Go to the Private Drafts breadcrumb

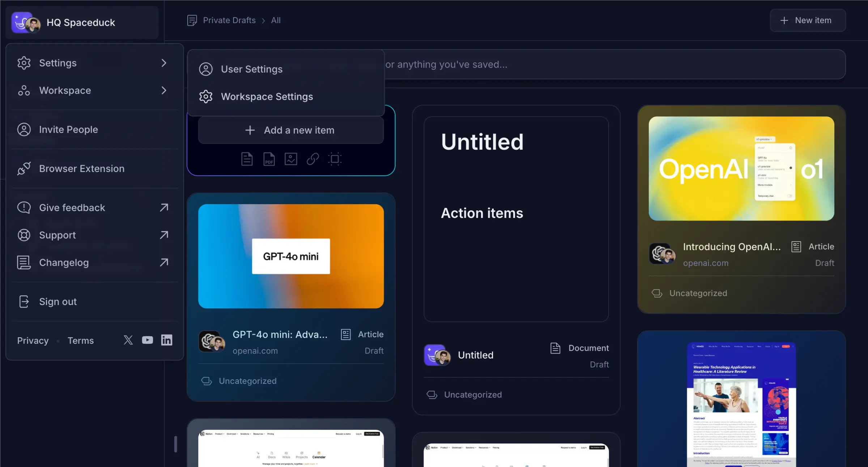(x=229, y=20)
